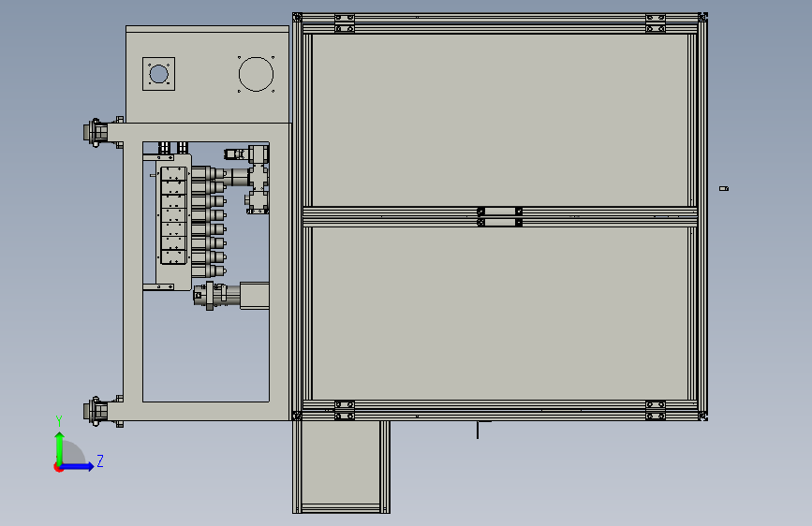Screen dimensions: 812x526
Task: Click the green Y axis arrow of the triad
Action: 60,447
